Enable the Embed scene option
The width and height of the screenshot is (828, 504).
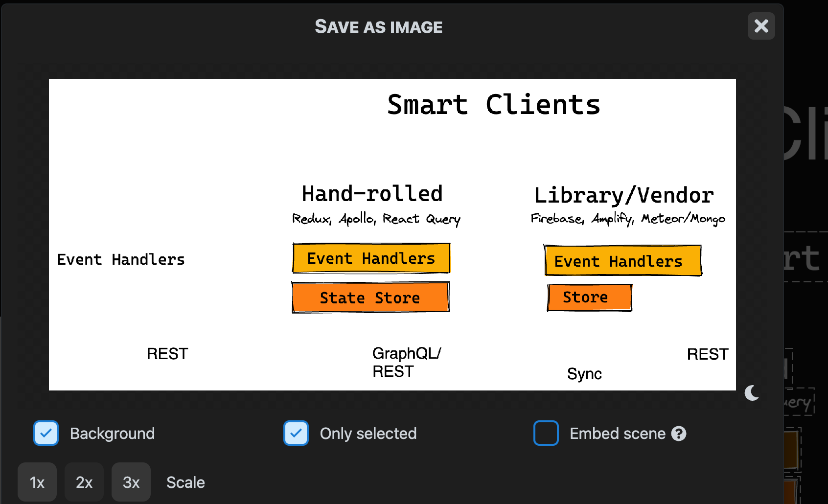coord(546,433)
